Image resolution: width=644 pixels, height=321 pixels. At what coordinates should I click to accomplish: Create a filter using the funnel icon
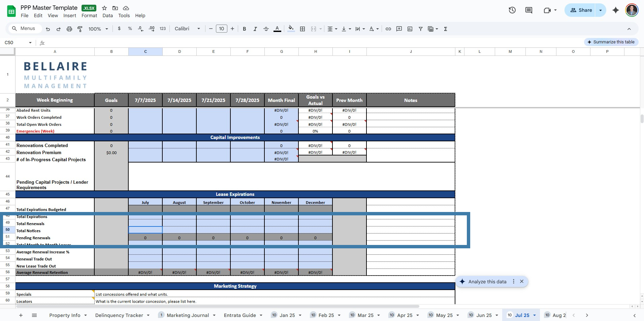point(421,29)
